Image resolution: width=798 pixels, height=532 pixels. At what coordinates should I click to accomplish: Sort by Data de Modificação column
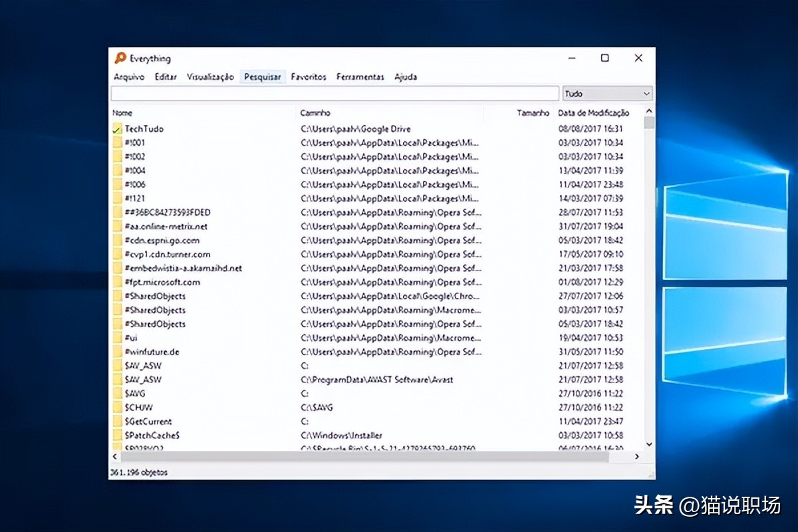pos(593,113)
